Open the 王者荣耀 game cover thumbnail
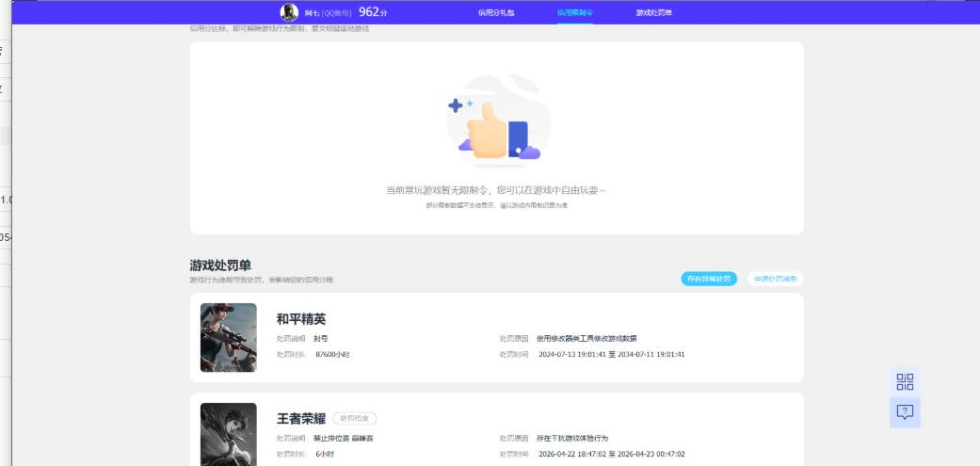 (x=228, y=435)
